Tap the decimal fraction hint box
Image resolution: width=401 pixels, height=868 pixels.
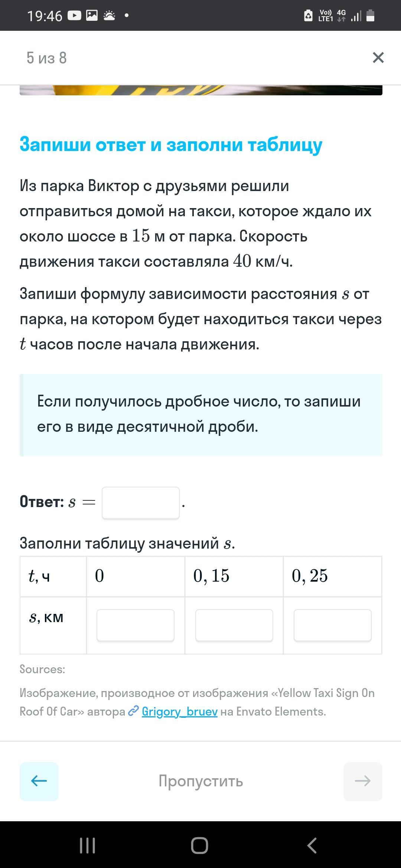tap(200, 415)
